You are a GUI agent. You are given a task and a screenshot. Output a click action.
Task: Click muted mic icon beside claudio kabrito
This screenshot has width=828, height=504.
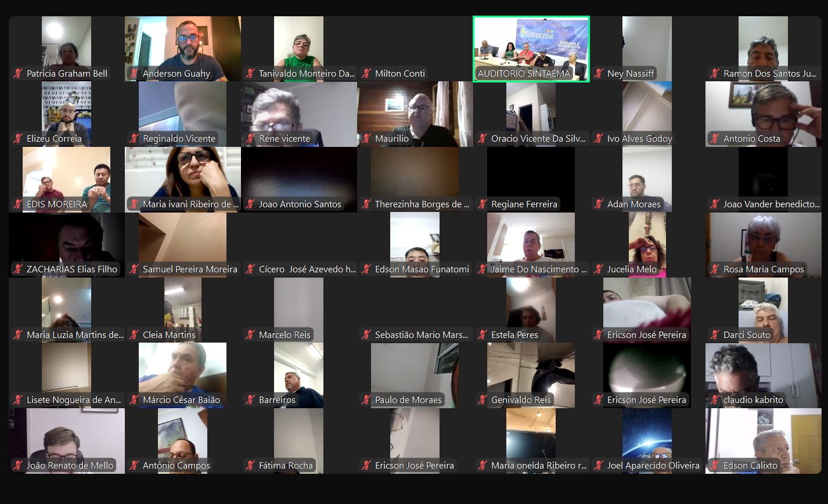coord(715,400)
